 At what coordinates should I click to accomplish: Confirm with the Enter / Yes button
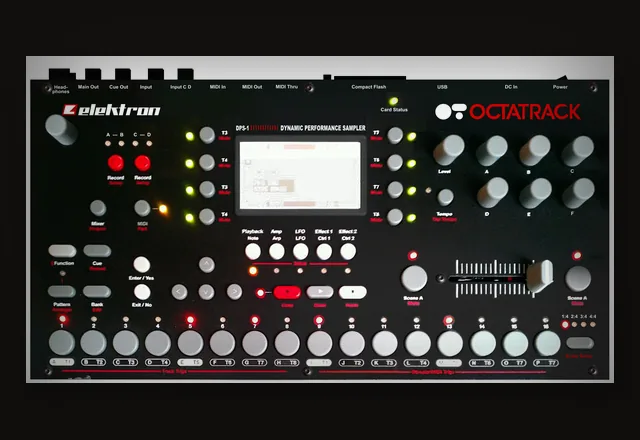click(142, 265)
